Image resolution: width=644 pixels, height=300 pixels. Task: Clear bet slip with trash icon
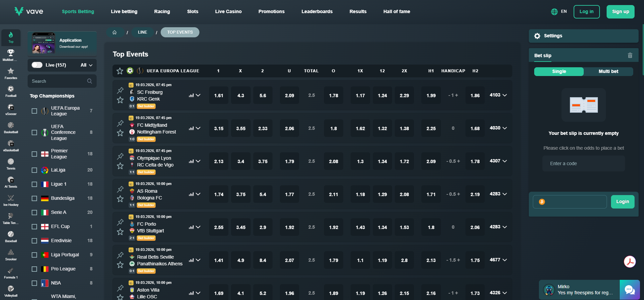pos(630,55)
